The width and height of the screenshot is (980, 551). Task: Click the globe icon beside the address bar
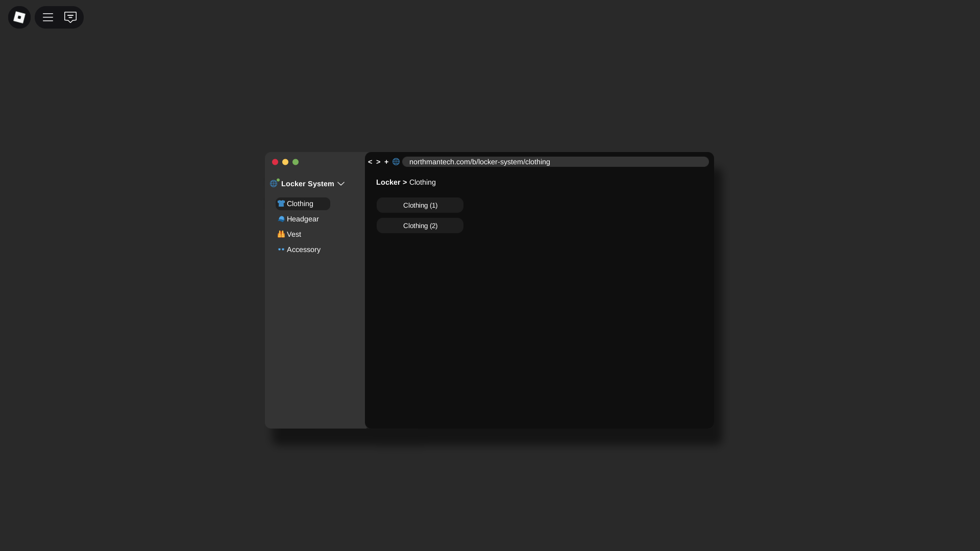pyautogui.click(x=397, y=162)
